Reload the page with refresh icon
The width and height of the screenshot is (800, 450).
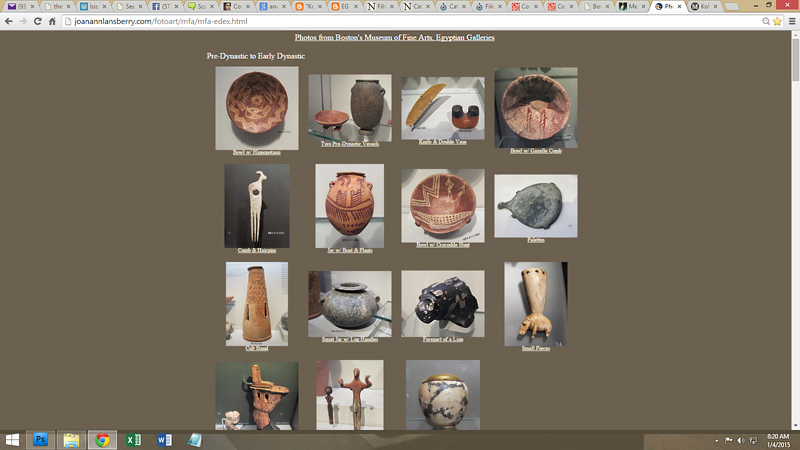coord(37,20)
